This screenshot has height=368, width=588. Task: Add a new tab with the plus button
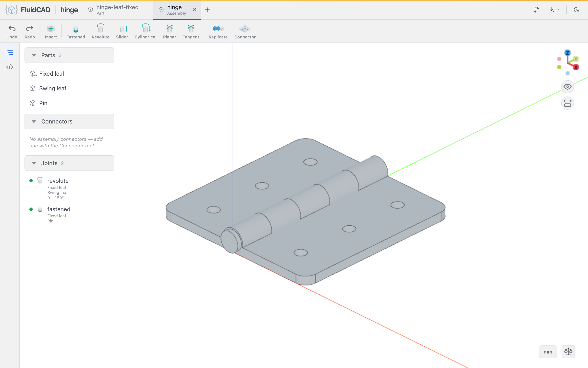pos(207,10)
